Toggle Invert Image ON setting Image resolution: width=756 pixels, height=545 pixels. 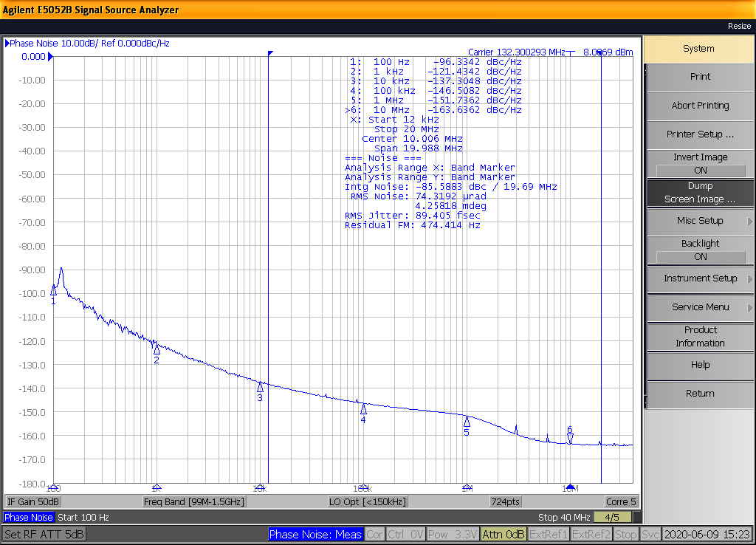[700, 164]
